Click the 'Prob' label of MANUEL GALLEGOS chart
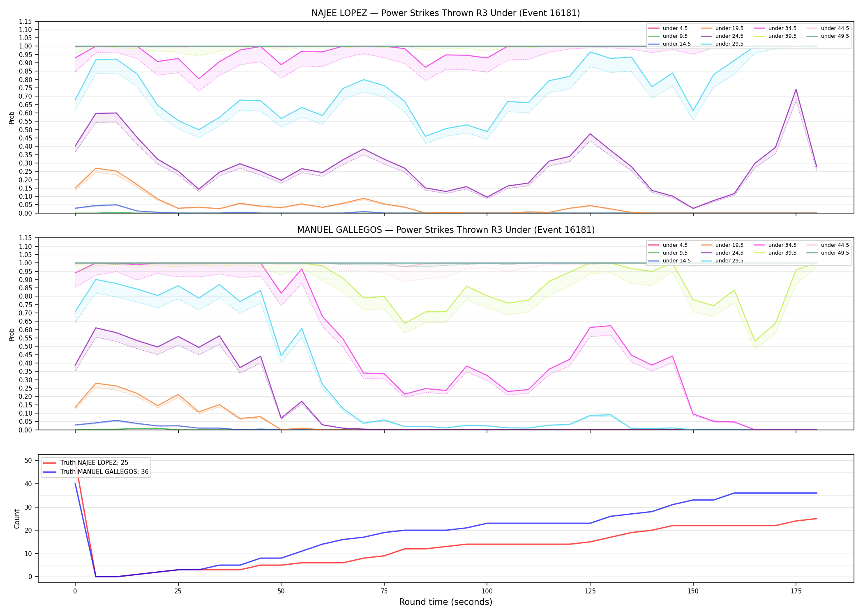The height and width of the screenshot is (616, 863). (x=12, y=334)
